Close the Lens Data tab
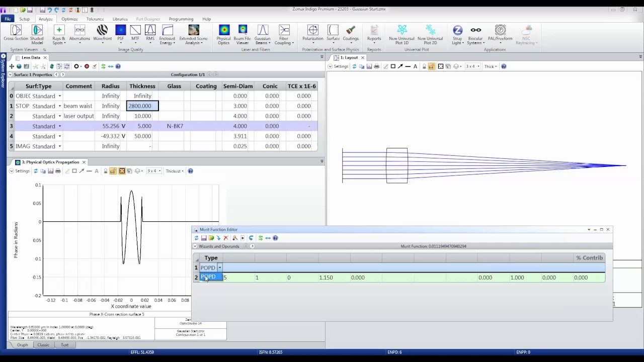Image resolution: width=644 pixels, height=362 pixels. click(x=45, y=58)
